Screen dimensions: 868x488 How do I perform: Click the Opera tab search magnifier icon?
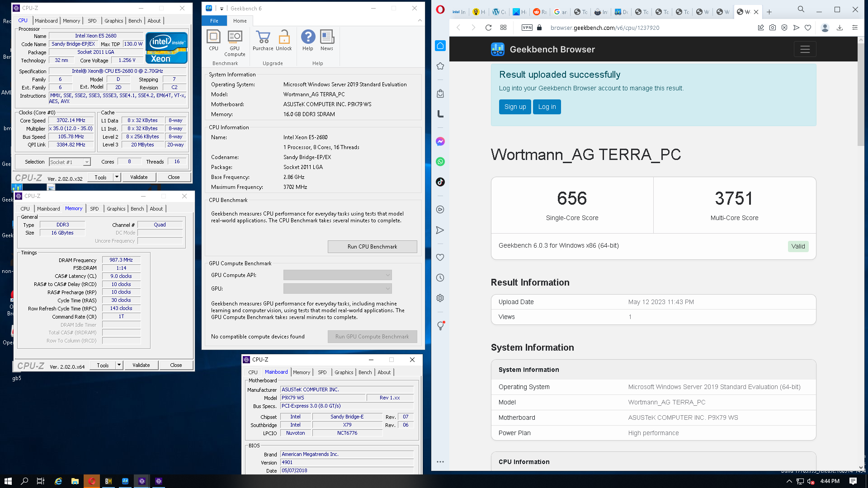[801, 9]
